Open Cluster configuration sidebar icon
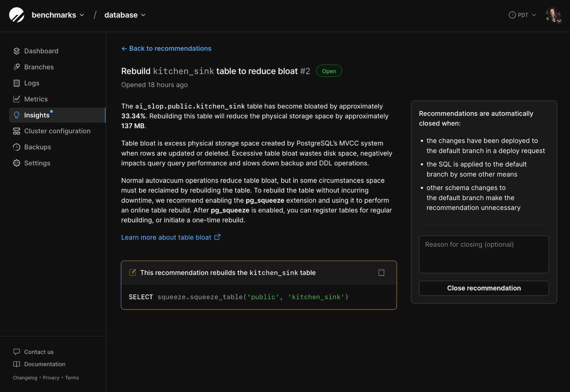 coord(17,131)
